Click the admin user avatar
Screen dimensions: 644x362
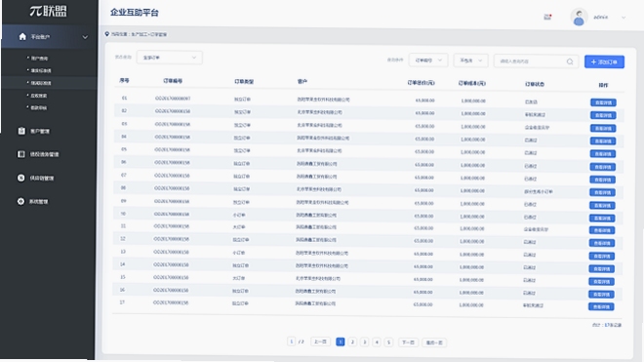click(579, 18)
